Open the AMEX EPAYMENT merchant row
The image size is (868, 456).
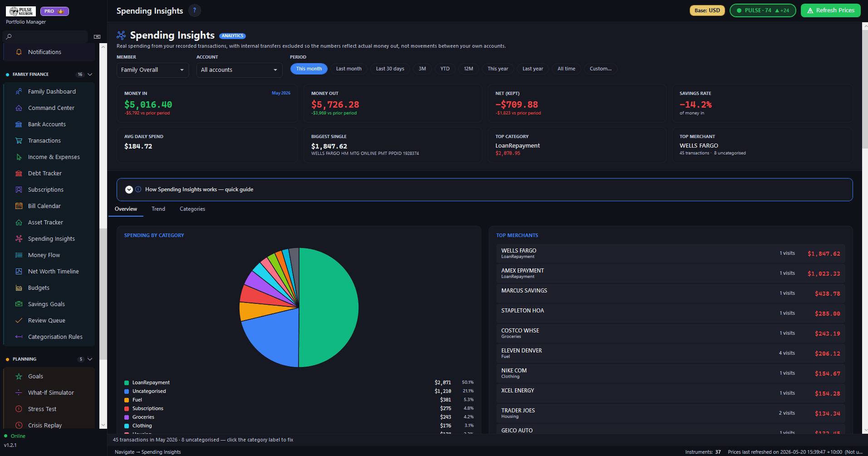(x=671, y=273)
